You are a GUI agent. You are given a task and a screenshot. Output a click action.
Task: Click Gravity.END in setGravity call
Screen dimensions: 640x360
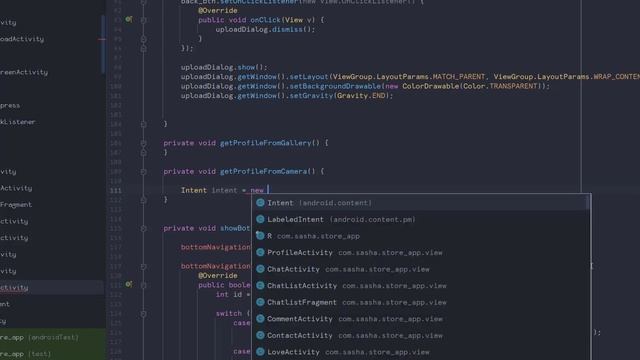(361, 96)
